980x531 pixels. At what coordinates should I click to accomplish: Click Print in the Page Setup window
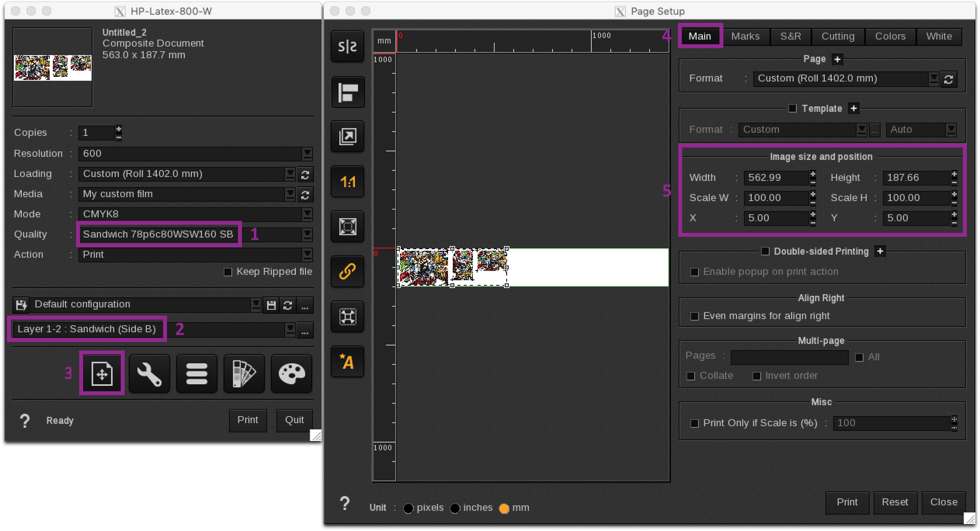847,502
